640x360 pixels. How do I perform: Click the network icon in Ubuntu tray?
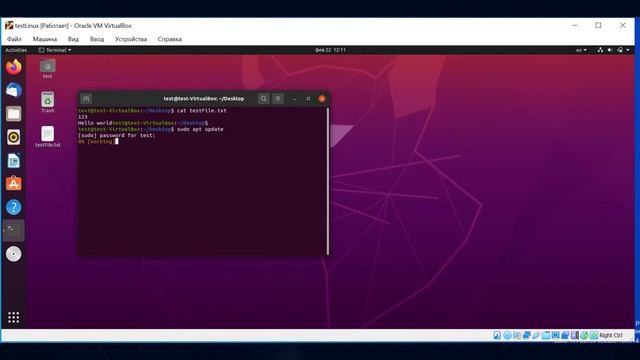point(600,50)
